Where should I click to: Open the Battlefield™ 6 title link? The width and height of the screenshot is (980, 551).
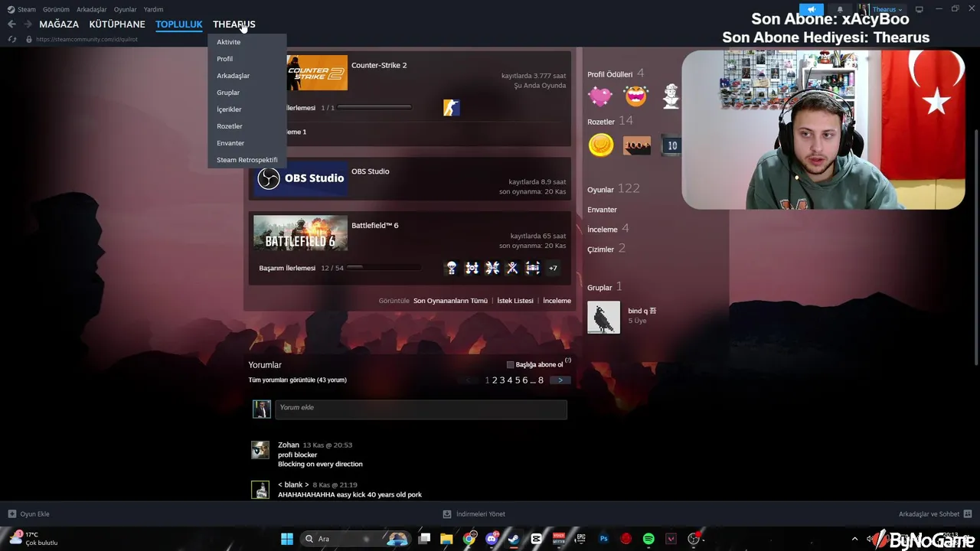[x=374, y=225]
